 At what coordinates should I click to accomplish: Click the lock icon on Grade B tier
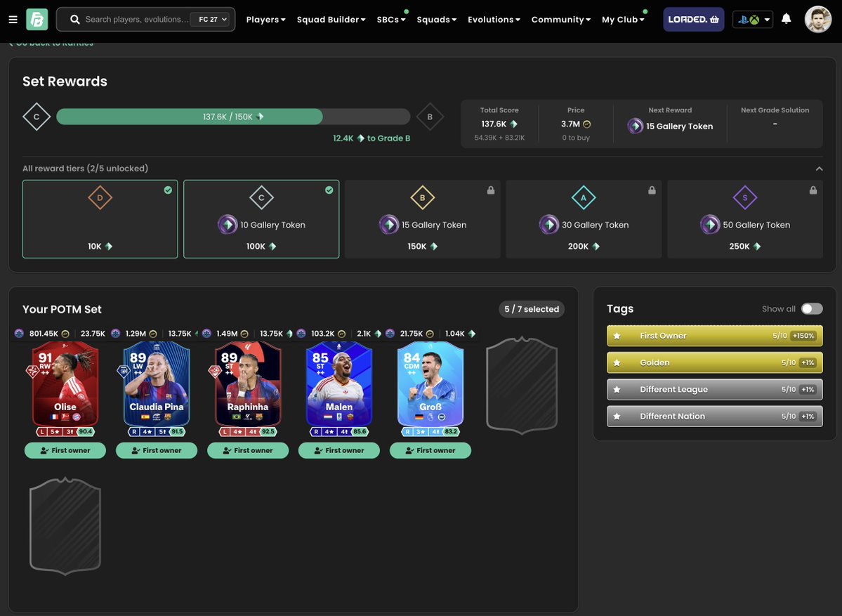point(491,190)
